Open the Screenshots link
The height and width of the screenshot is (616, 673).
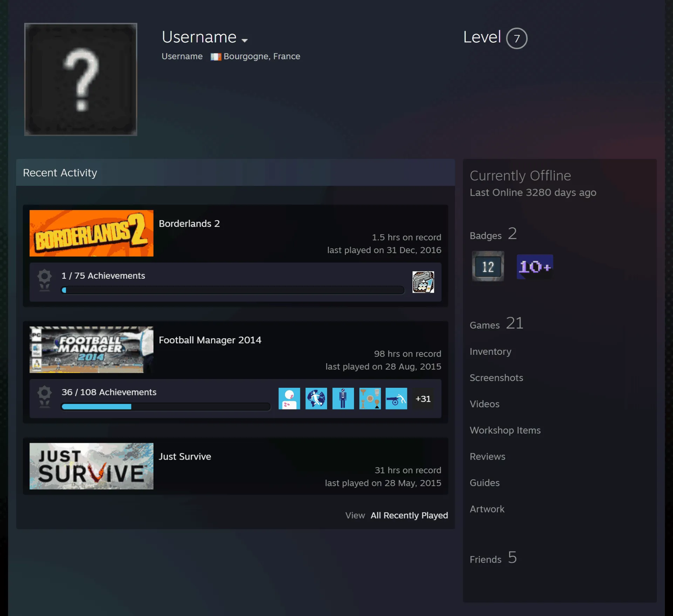(496, 378)
